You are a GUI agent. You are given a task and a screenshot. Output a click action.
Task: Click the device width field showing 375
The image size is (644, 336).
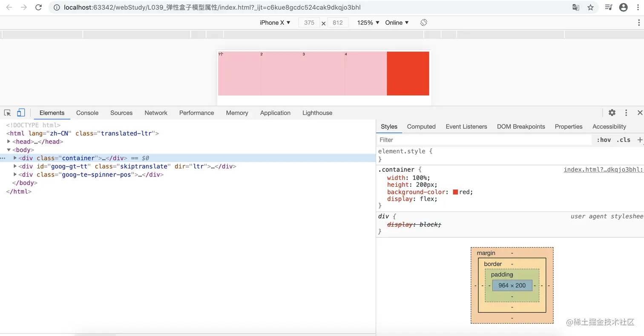309,23
